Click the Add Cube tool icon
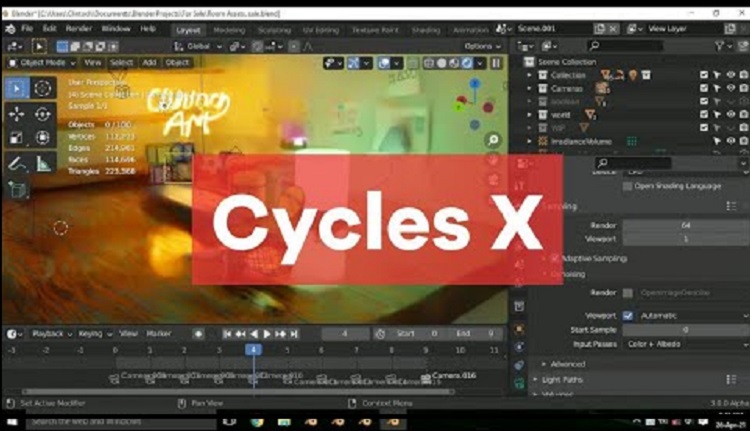The image size is (750, 431). point(17,188)
